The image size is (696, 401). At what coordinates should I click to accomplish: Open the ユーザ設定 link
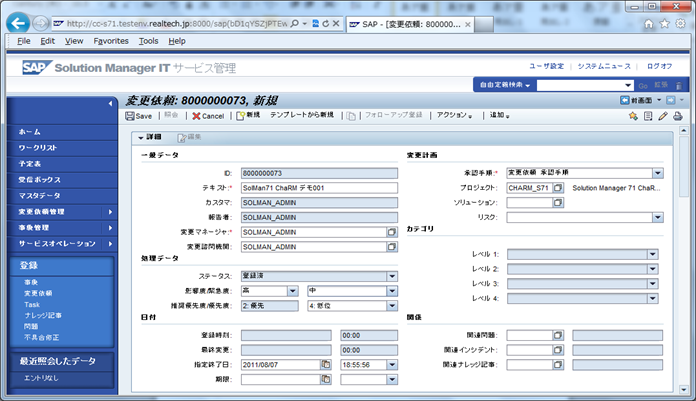(x=546, y=66)
